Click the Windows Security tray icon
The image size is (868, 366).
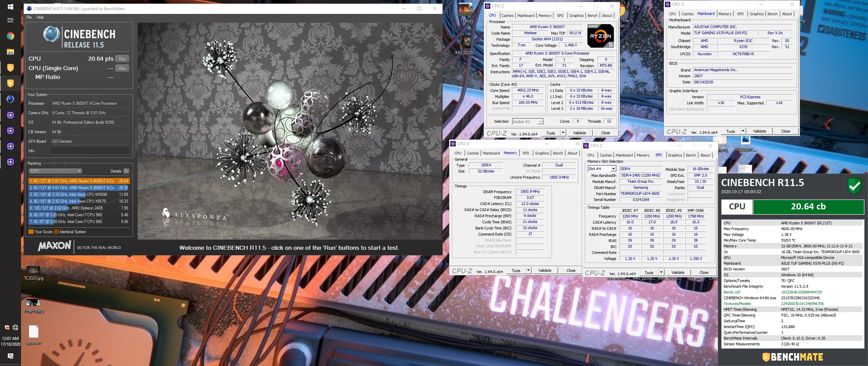(7, 327)
